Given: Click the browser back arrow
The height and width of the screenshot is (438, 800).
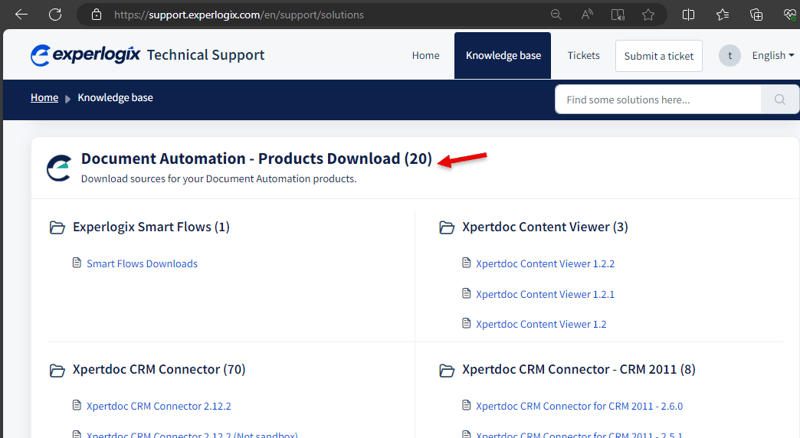Looking at the screenshot, I should [x=21, y=15].
